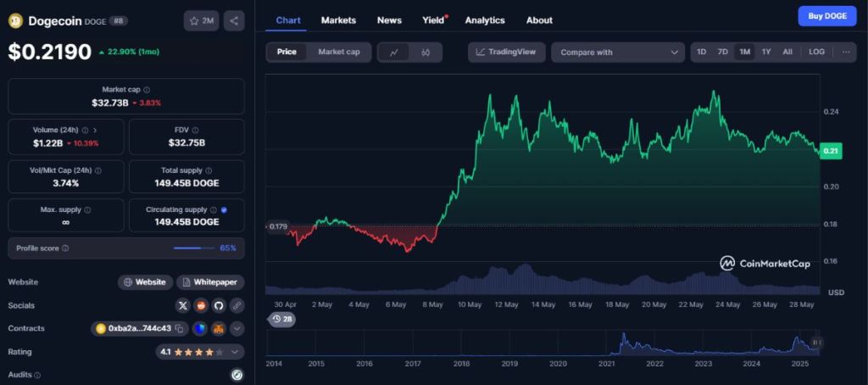Expand the 4.1 star rating details
The width and height of the screenshot is (868, 385).
click(236, 351)
